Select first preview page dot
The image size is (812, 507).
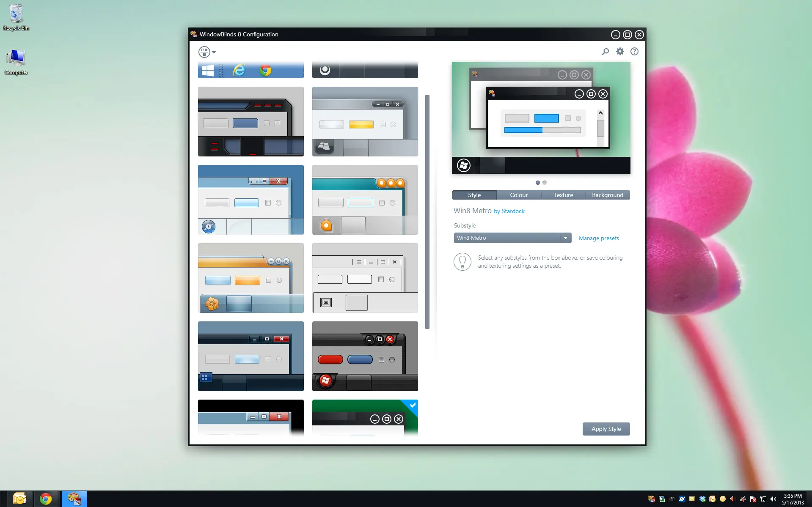(x=538, y=183)
